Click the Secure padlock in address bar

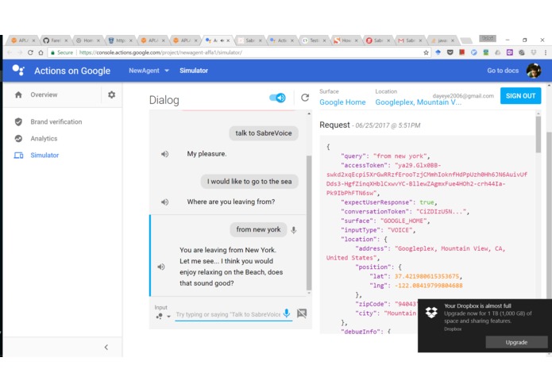click(52, 52)
